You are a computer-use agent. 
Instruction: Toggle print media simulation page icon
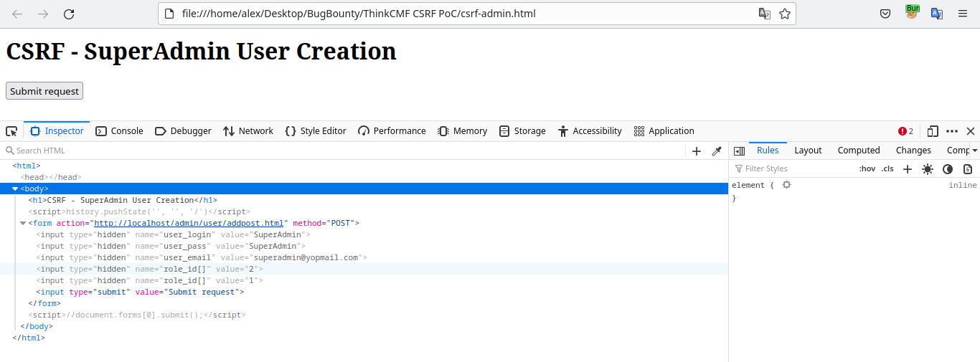(x=968, y=169)
